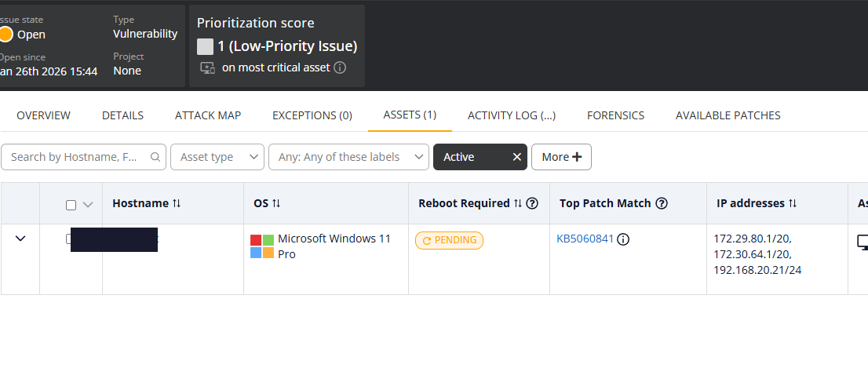Click the search magnifier icon in hostname field
Viewport: 868px width, 390px height.
pos(155,157)
